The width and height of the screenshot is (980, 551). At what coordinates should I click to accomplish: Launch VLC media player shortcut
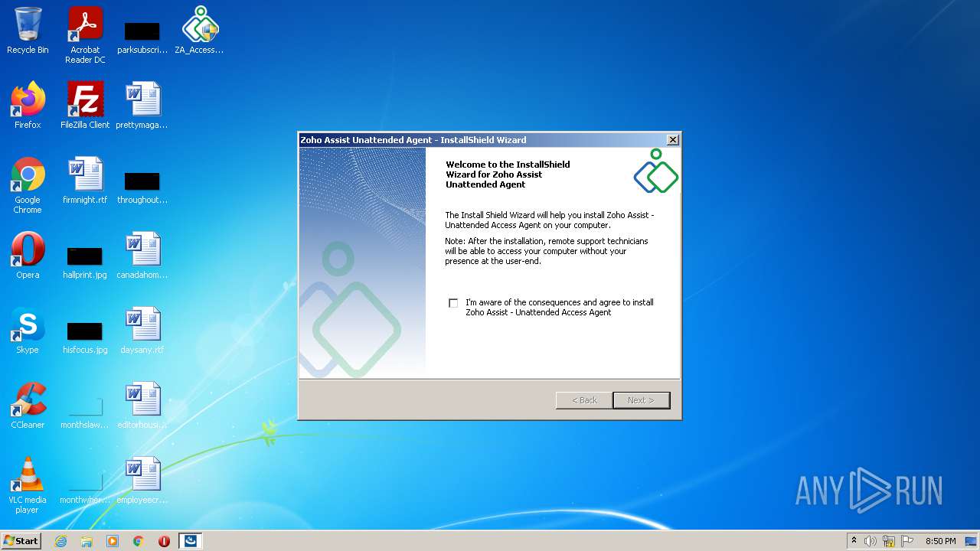[x=28, y=485]
